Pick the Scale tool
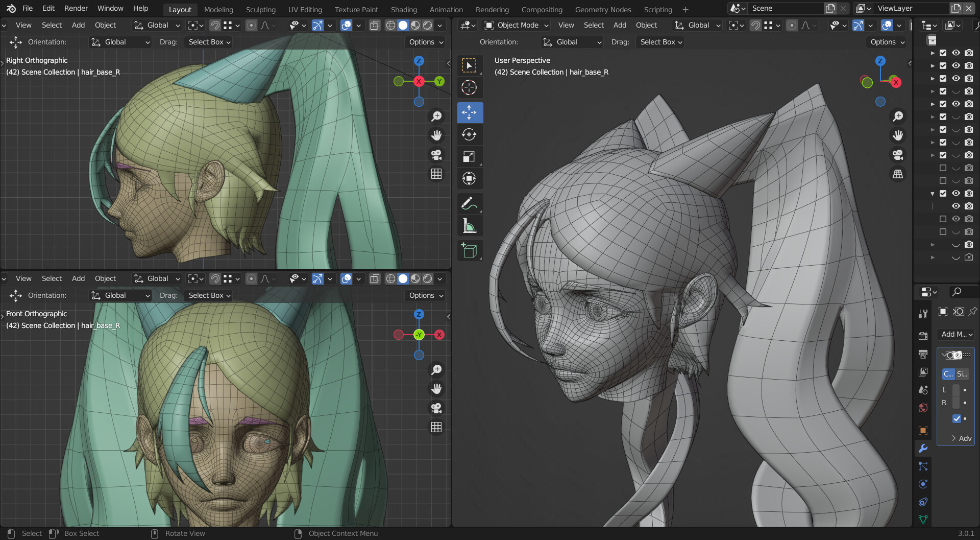The width and height of the screenshot is (980, 540). pos(469,156)
